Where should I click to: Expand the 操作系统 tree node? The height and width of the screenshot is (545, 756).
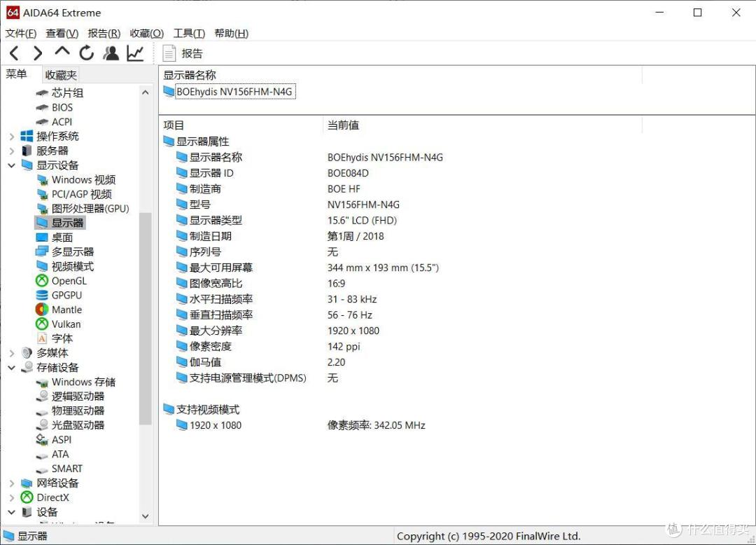[12, 137]
